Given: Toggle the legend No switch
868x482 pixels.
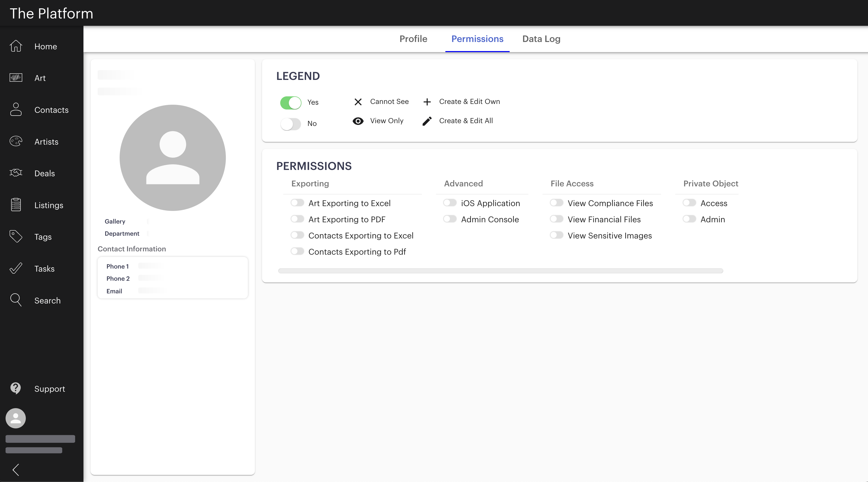Looking at the screenshot, I should click(291, 124).
